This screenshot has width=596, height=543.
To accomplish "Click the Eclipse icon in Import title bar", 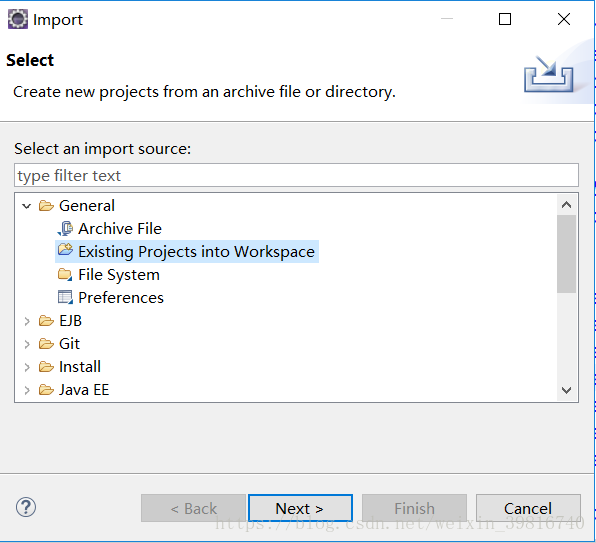I will coord(17,19).
